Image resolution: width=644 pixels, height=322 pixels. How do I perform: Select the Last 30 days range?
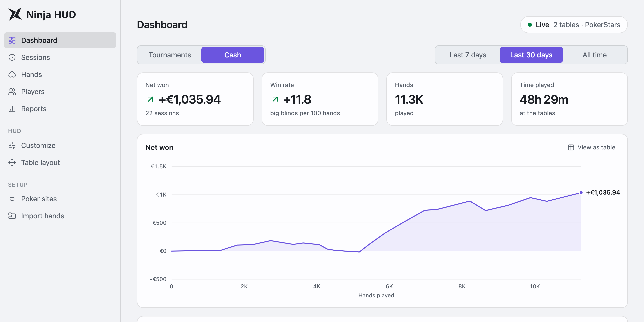(x=531, y=55)
